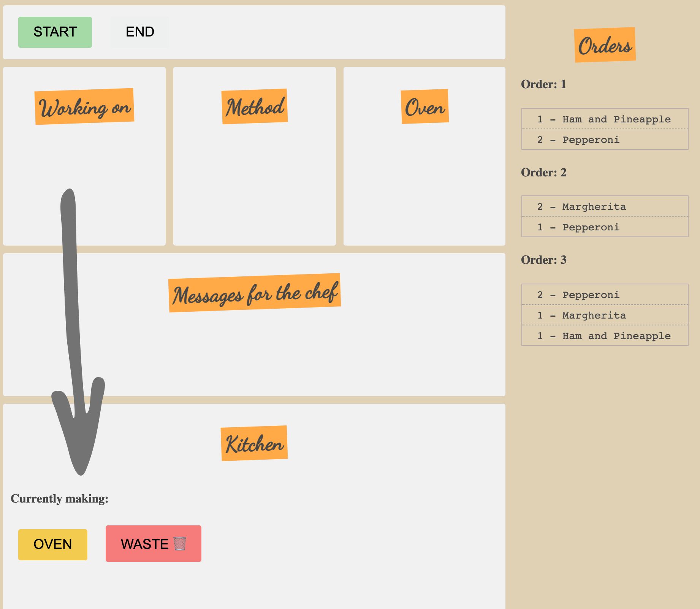
Task: Select Margherita item in Order 2
Action: click(605, 206)
